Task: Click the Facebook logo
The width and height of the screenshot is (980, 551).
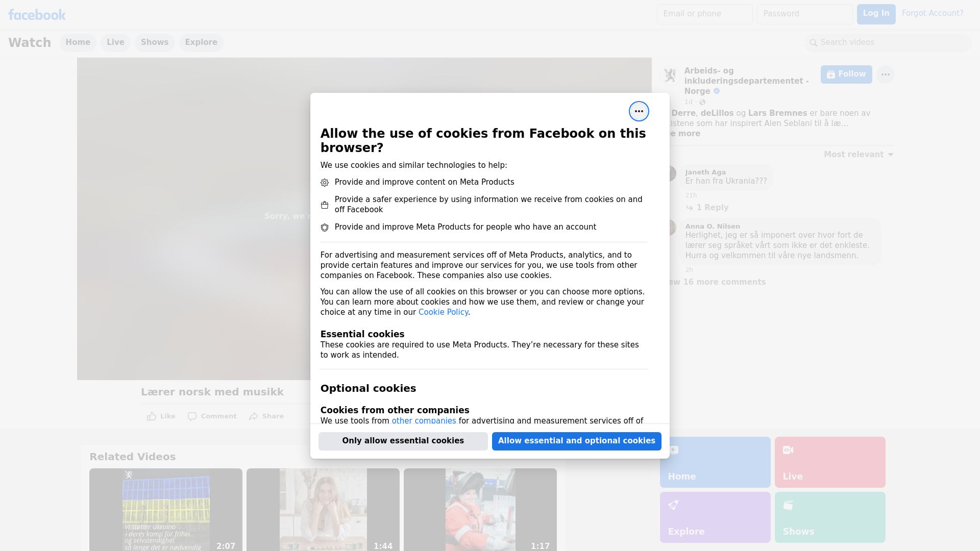Action: coord(37,15)
